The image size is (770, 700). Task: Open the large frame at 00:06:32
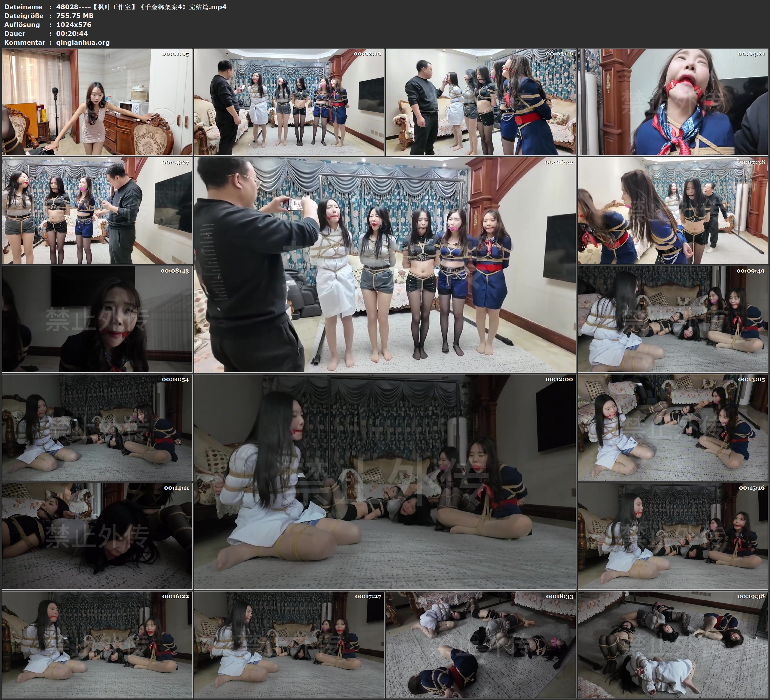tap(385, 264)
